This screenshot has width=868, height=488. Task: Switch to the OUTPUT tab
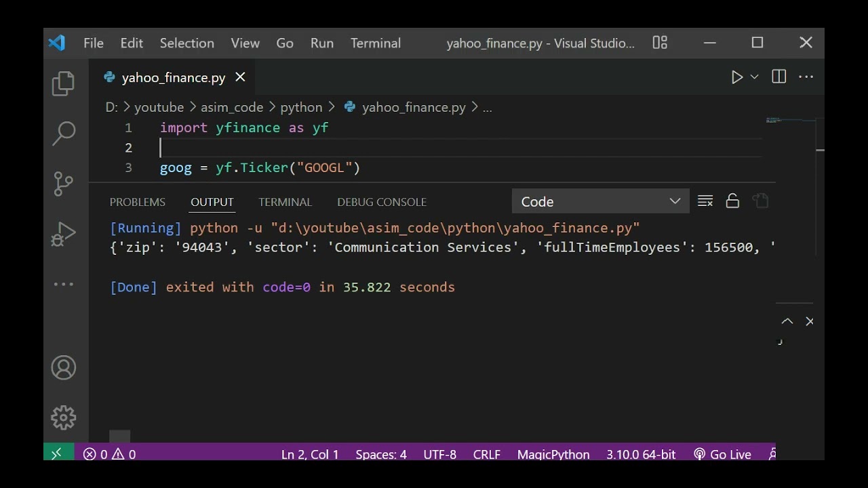point(212,202)
